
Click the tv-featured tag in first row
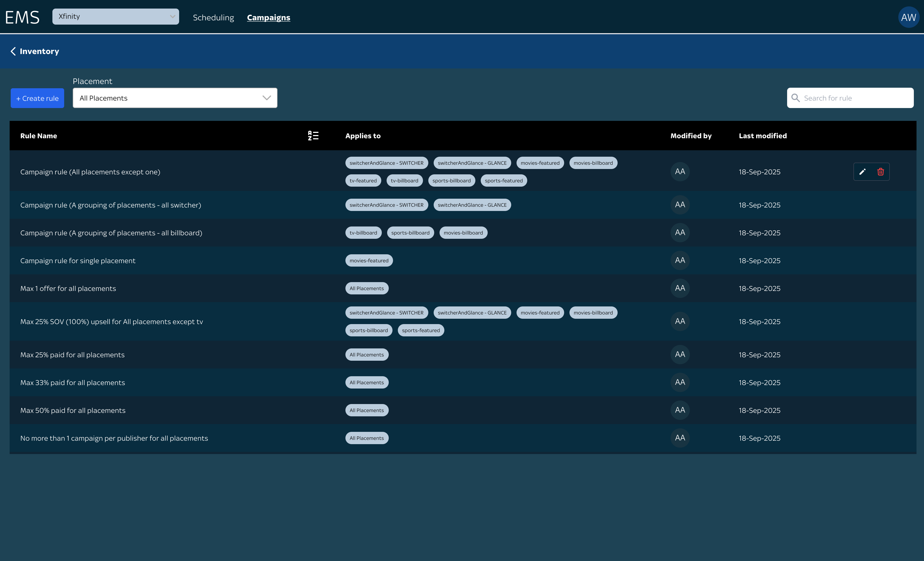click(x=363, y=181)
